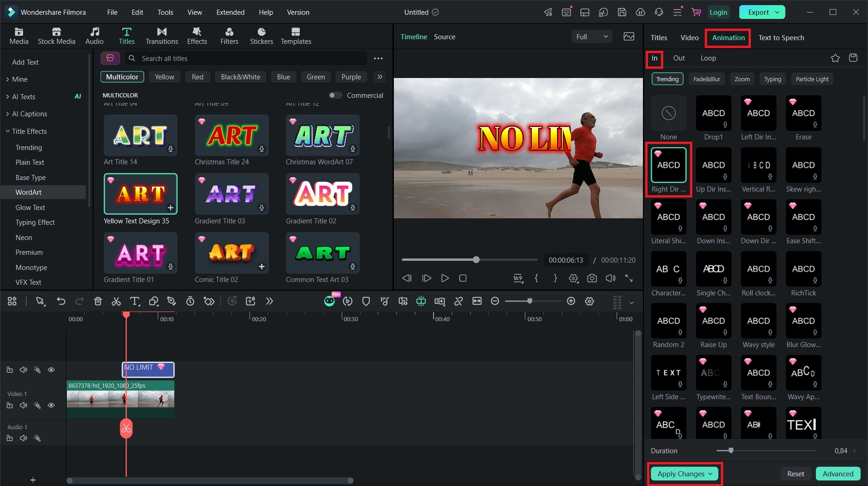Click the timeline zoom-out minus icon
The height and width of the screenshot is (486, 868).
495,301
